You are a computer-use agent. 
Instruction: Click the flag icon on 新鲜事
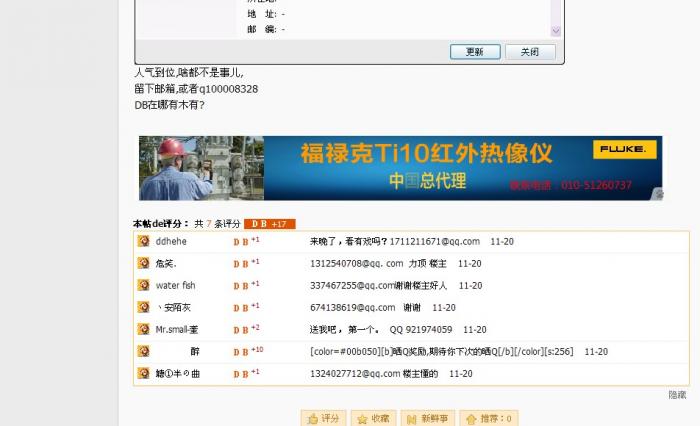coord(412,419)
